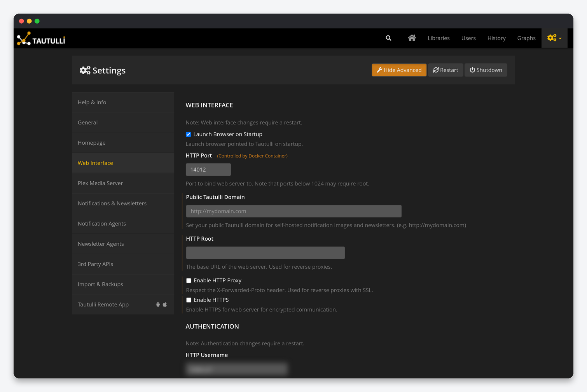Click the HTTP Port field showing 14012
This screenshot has height=392, width=587.
coord(208,170)
